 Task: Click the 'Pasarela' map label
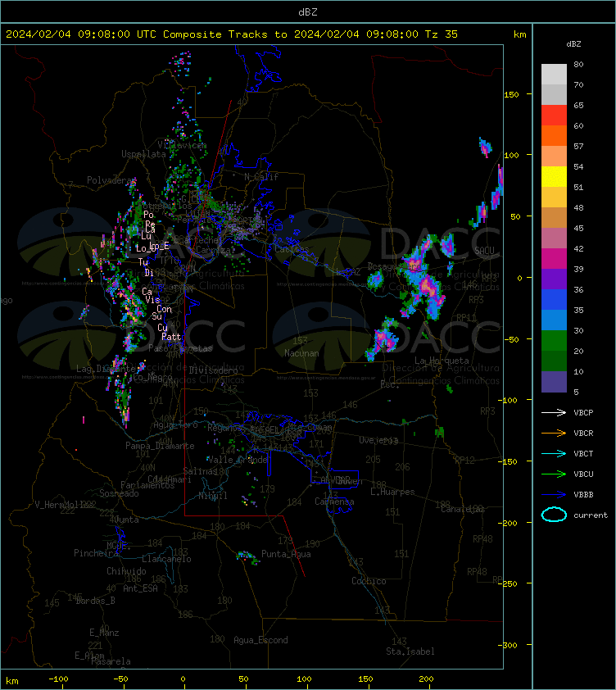111,661
